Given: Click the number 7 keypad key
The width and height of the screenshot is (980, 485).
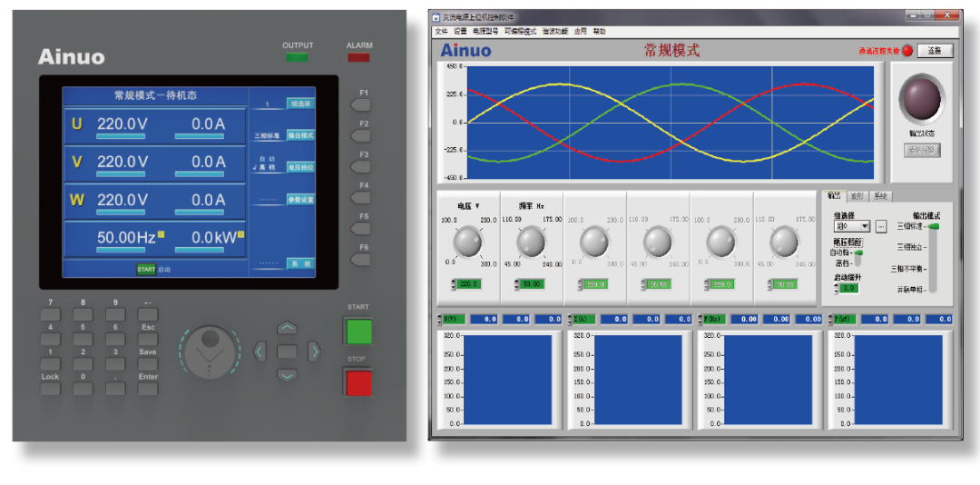Looking at the screenshot, I should [x=51, y=314].
